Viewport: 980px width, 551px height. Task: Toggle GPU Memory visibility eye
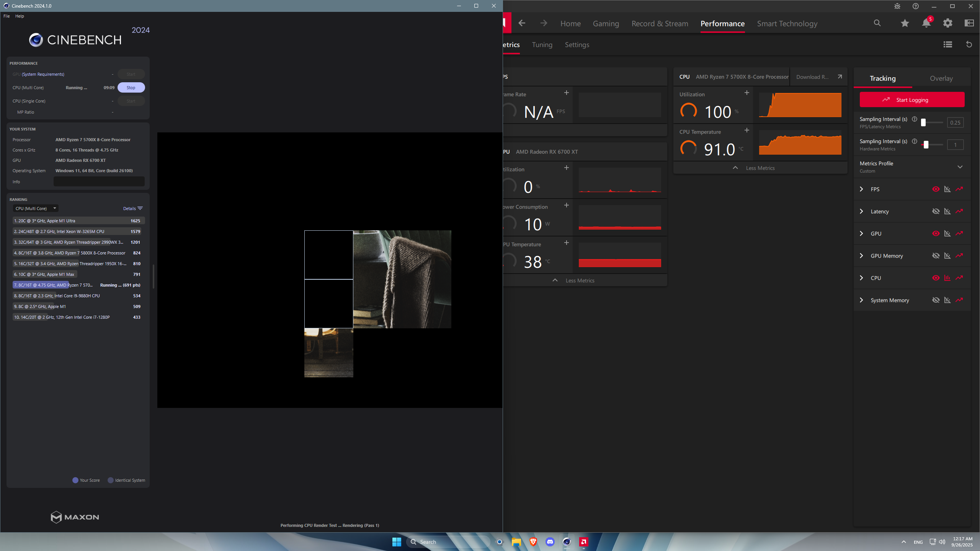(936, 256)
